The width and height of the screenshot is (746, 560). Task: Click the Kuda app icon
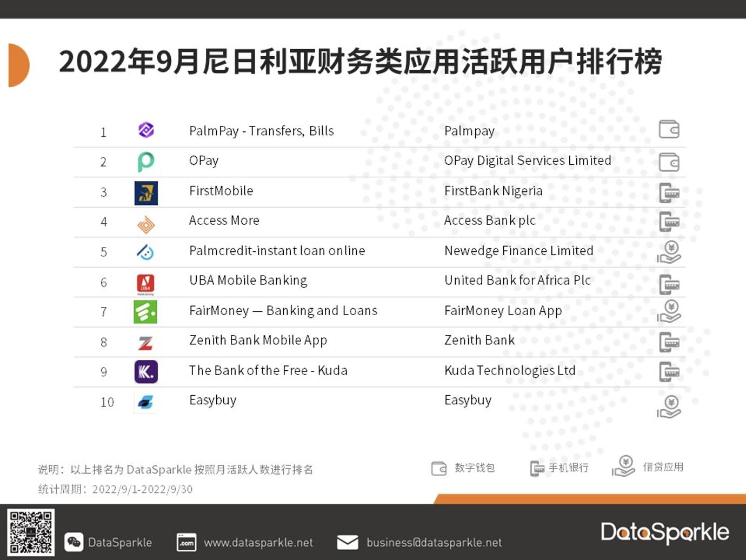(145, 372)
